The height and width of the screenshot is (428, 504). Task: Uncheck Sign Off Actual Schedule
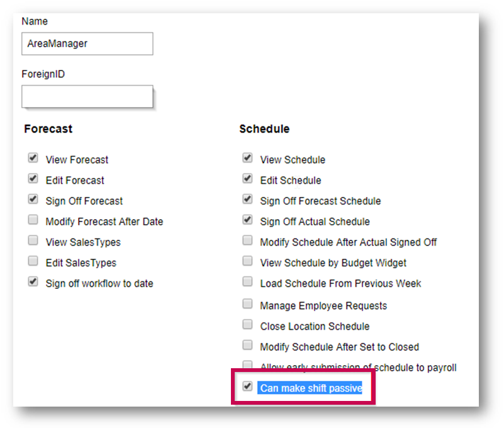click(248, 220)
